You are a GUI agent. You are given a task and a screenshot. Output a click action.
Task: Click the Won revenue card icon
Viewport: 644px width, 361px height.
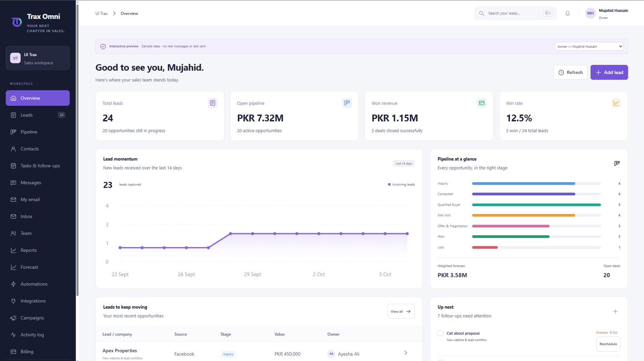pos(481,103)
